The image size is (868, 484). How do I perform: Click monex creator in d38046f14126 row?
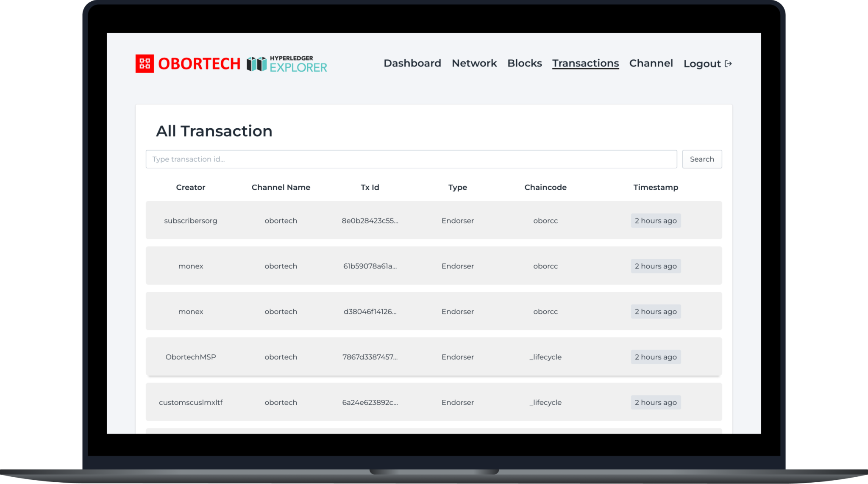pyautogui.click(x=191, y=312)
